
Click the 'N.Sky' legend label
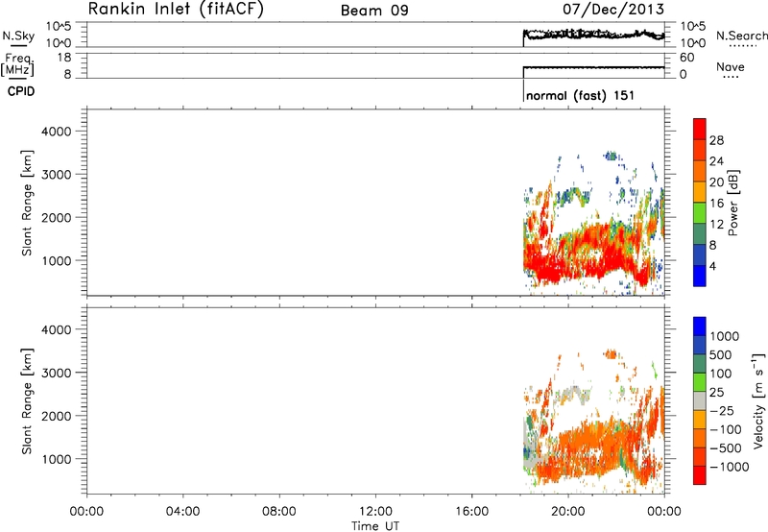18,36
